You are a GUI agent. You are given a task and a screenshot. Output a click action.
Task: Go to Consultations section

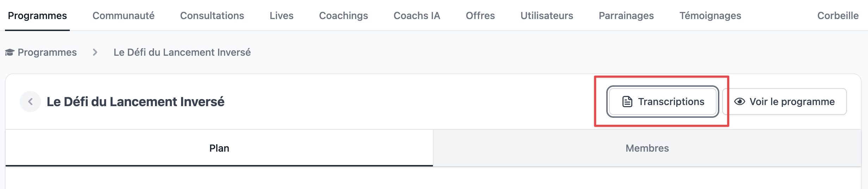[212, 16]
